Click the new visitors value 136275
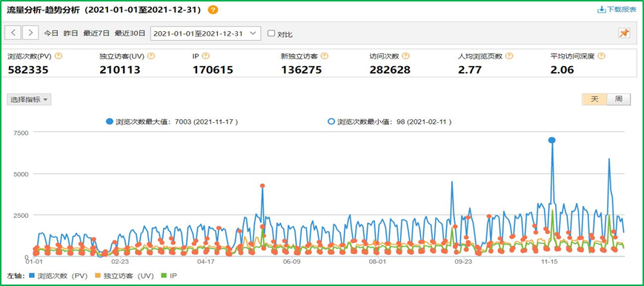 tap(302, 70)
